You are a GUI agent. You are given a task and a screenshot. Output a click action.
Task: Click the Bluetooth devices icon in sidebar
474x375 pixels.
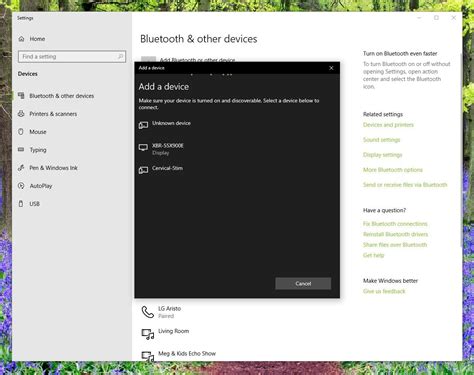coord(21,96)
